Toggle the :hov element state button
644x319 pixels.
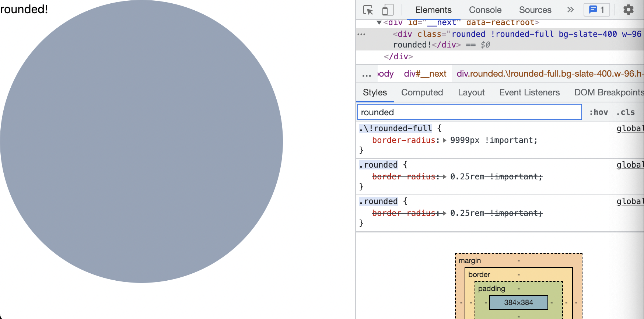[599, 112]
